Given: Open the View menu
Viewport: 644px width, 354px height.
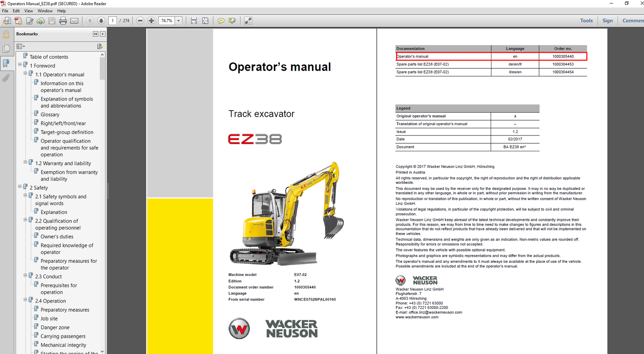Looking at the screenshot, I should pos(29,11).
